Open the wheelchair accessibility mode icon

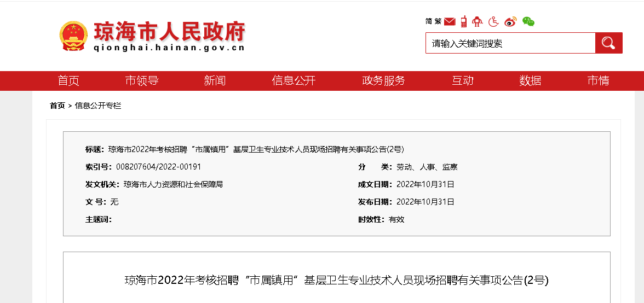[x=494, y=21]
